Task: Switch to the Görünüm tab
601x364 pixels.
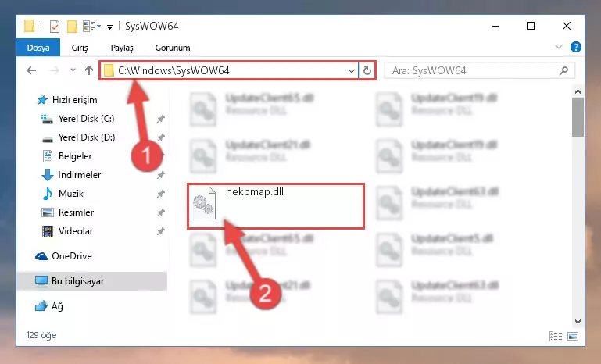Action: point(173,48)
